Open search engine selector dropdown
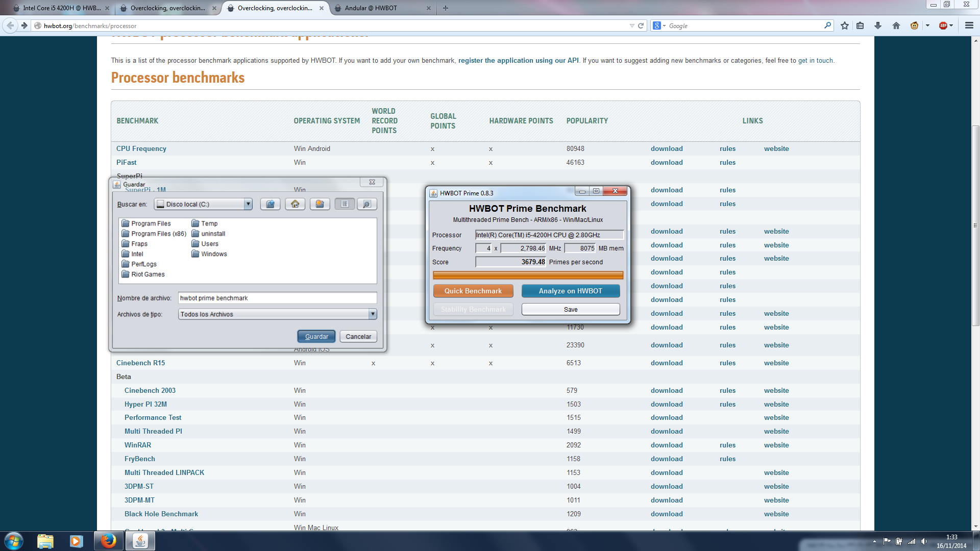The width and height of the screenshot is (980, 551). pos(659,26)
